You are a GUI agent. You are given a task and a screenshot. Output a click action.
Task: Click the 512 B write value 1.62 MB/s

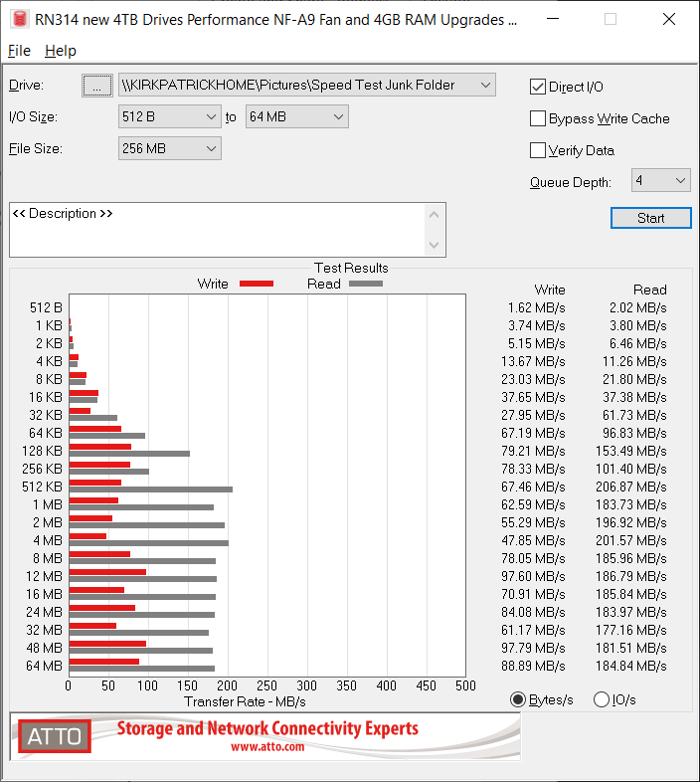coord(537,307)
